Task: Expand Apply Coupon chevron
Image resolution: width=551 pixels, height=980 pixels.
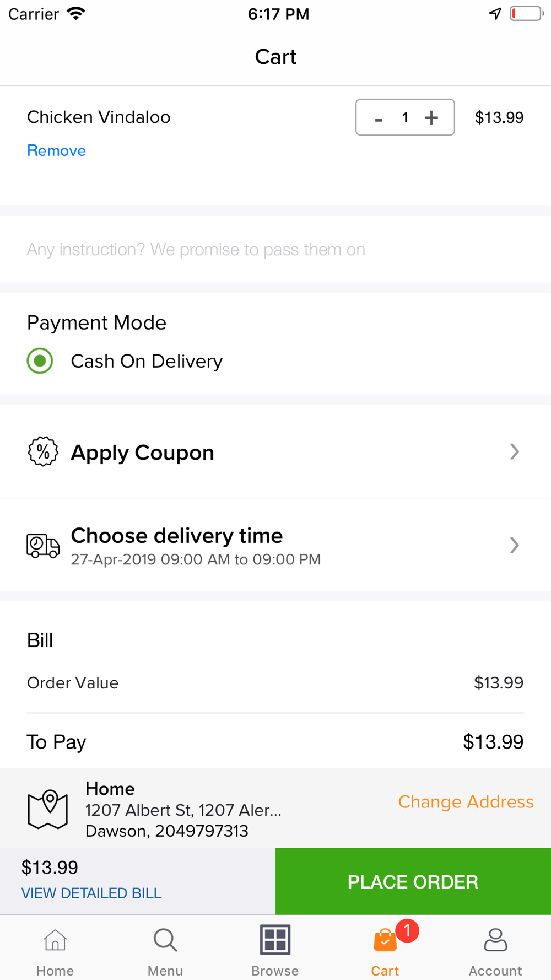Action: click(x=514, y=451)
